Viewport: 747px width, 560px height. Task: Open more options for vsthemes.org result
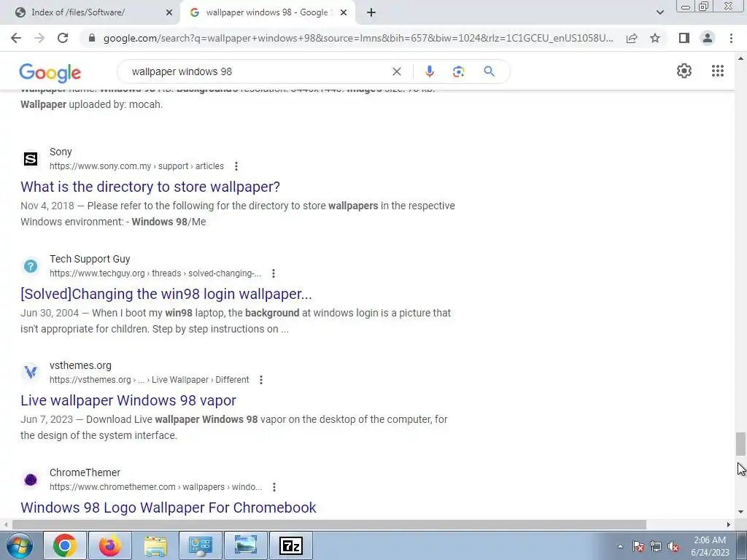261,380
